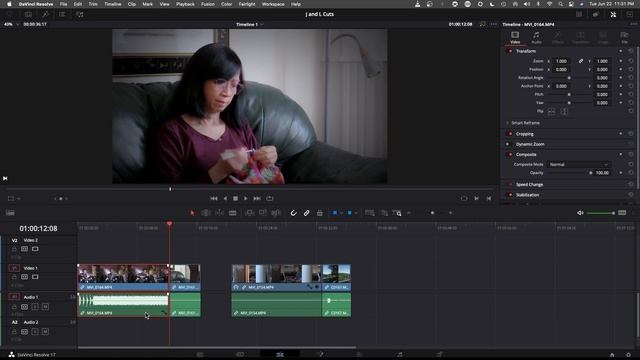Adjust the timeline volume slider
This screenshot has height=360, width=640.
[x=600, y=213]
